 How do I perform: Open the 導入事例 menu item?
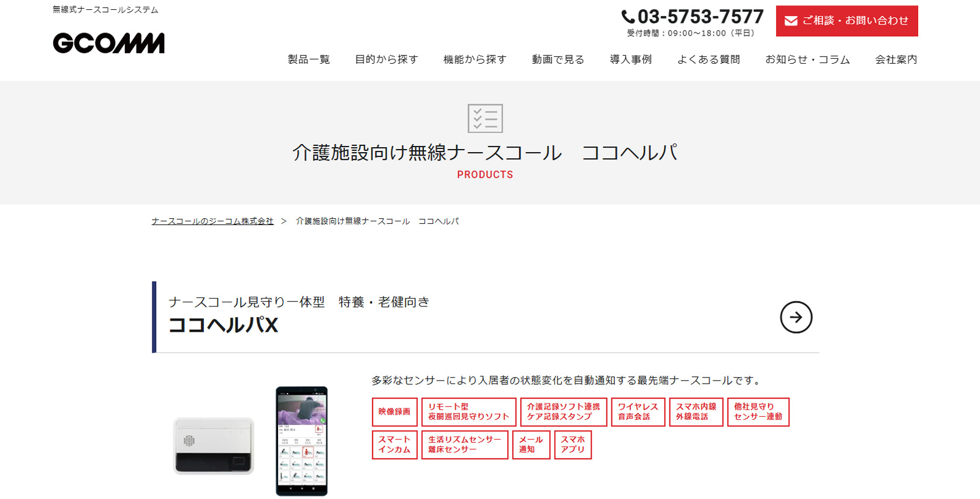[631, 59]
